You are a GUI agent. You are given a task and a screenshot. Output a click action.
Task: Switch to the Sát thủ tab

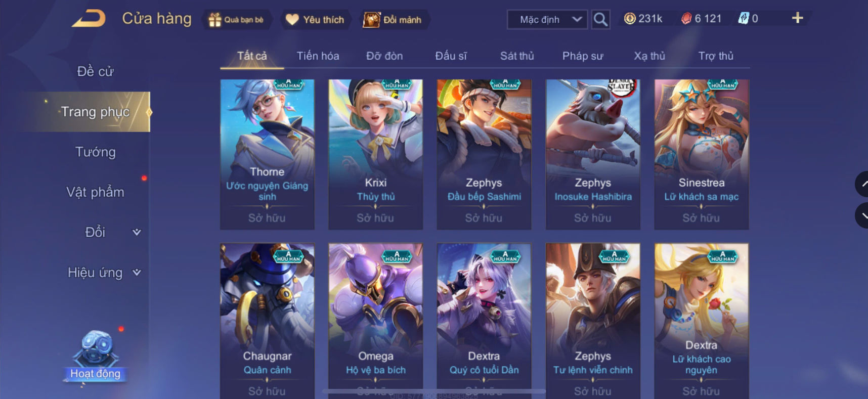[517, 56]
